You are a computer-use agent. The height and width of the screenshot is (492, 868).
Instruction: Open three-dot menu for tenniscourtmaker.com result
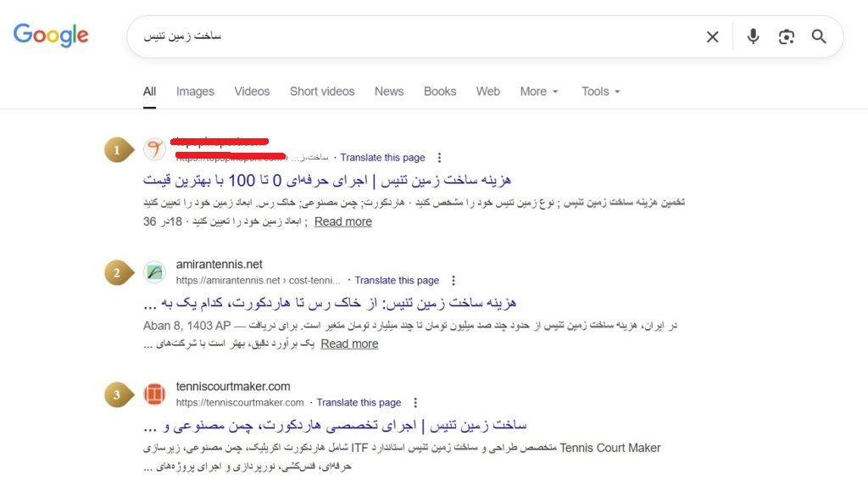415,402
